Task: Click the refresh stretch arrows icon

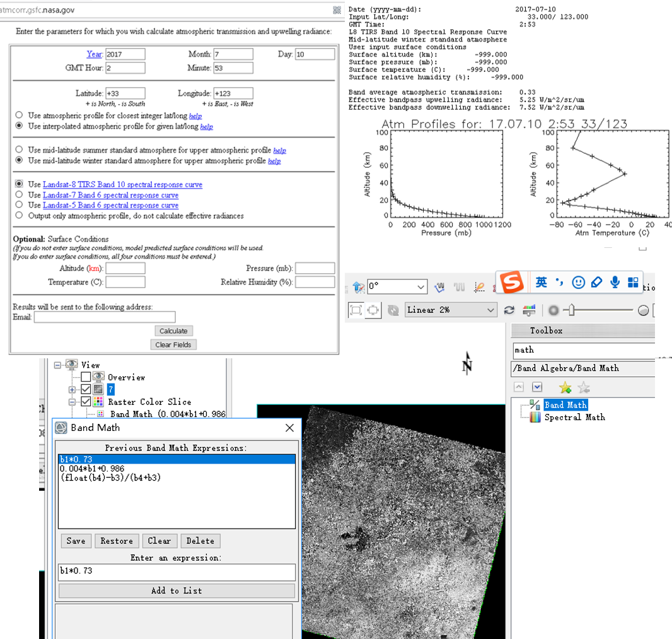Action: tap(509, 310)
